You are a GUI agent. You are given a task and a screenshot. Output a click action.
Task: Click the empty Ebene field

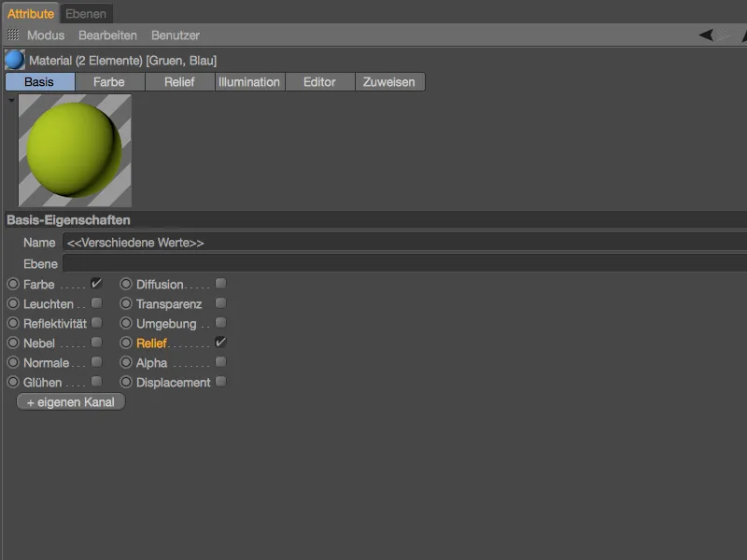[404, 263]
